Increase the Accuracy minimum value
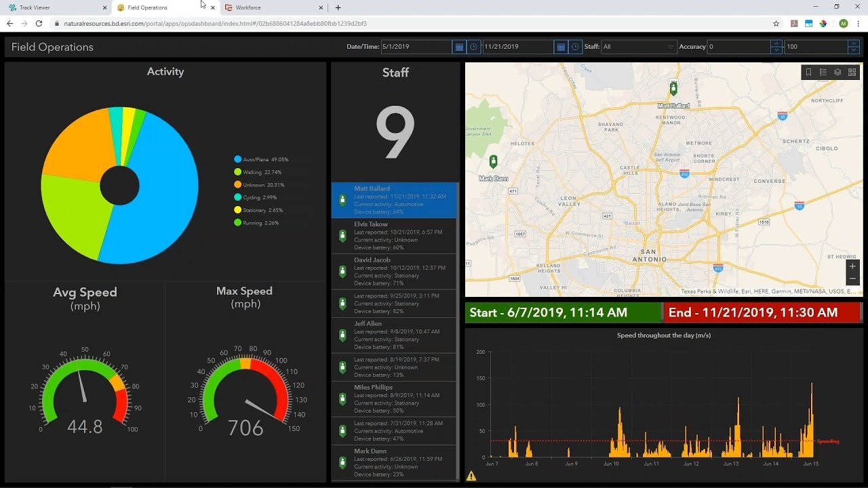Screen dimensions: 868x488 click(776, 43)
